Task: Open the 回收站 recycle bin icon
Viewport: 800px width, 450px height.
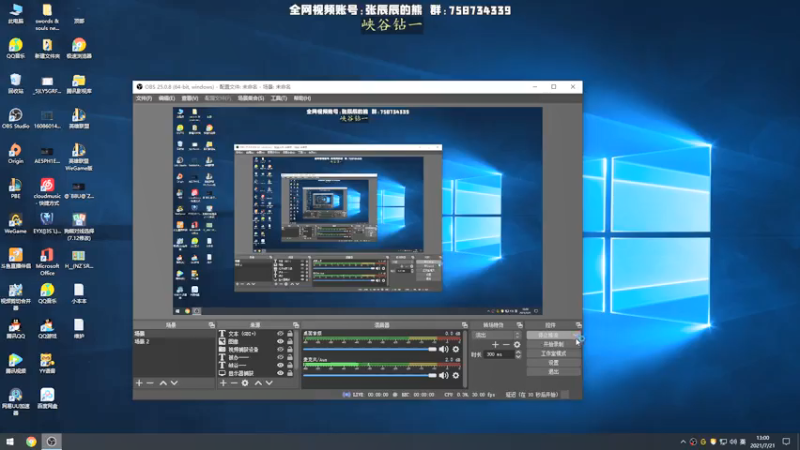Action: pyautogui.click(x=15, y=83)
